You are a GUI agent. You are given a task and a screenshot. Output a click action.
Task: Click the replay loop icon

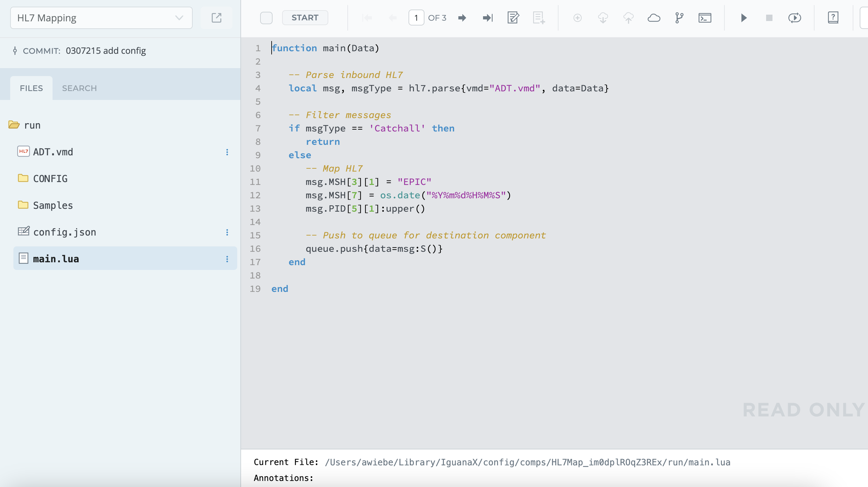point(794,18)
